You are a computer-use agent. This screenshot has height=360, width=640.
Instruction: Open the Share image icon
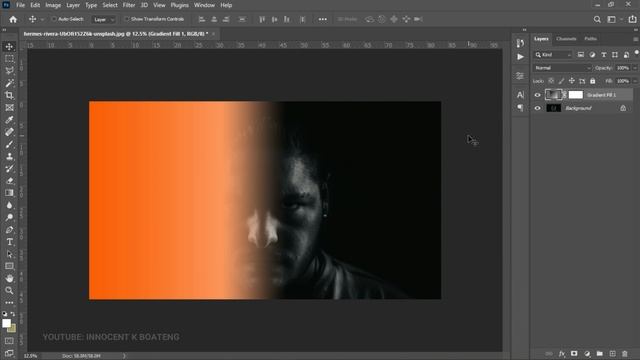(x=632, y=19)
